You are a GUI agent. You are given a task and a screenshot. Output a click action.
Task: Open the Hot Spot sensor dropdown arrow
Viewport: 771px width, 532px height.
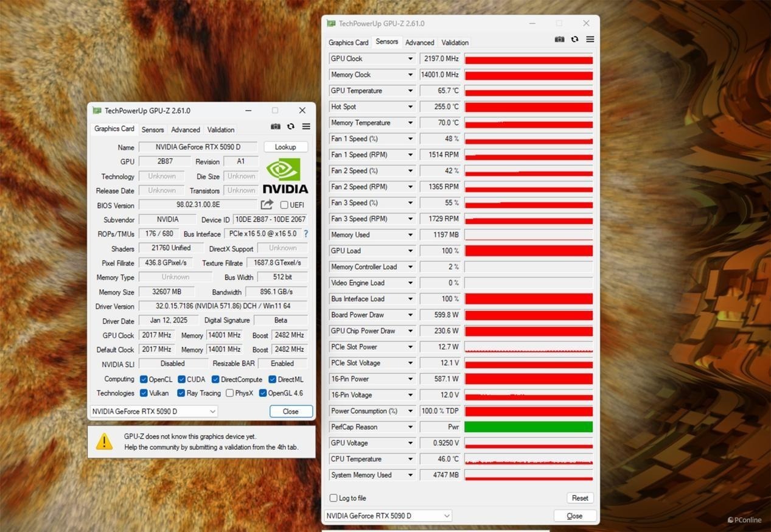pyautogui.click(x=410, y=107)
